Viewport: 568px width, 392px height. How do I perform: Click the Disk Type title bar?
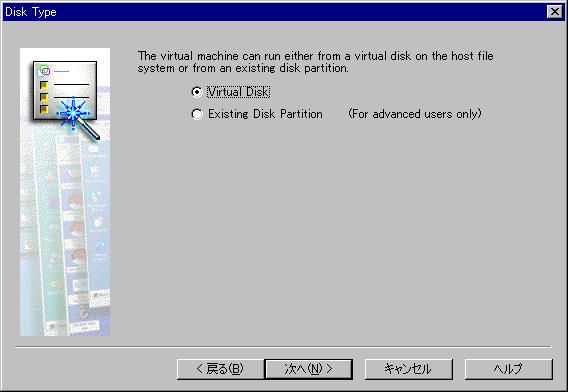pyautogui.click(x=275, y=12)
